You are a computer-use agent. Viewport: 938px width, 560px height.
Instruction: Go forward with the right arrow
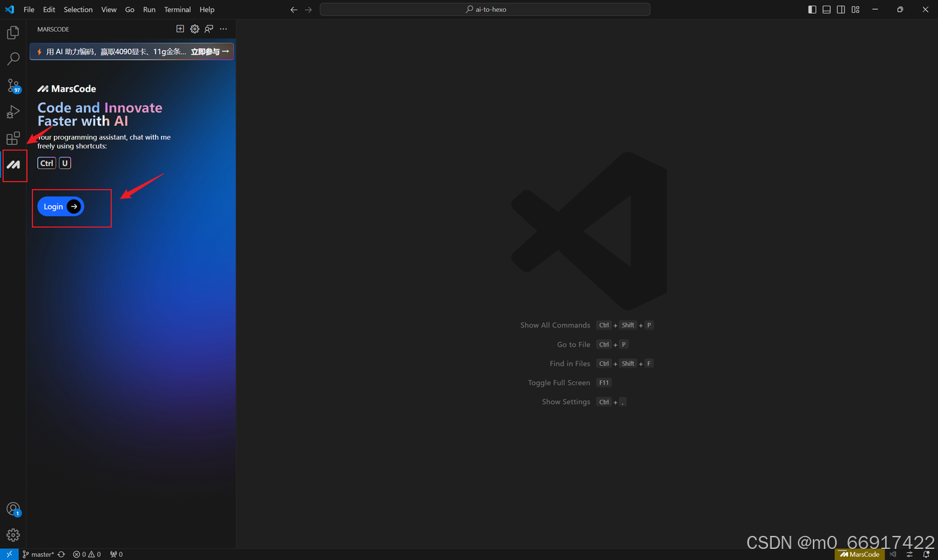click(x=308, y=9)
